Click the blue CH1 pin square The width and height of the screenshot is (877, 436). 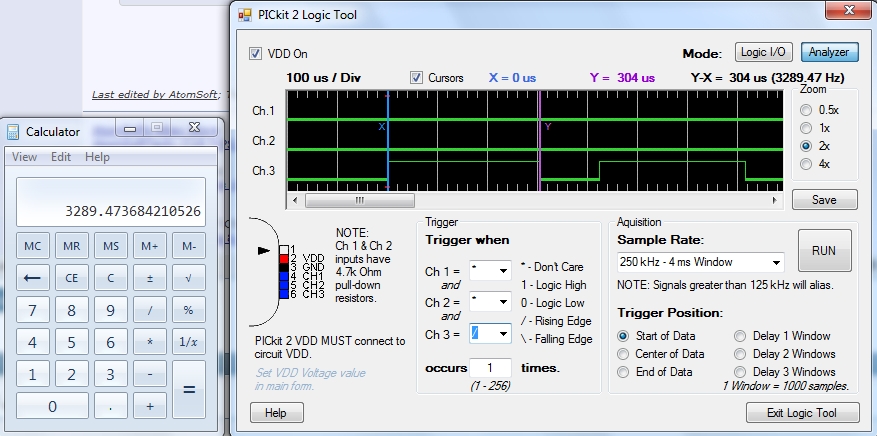click(x=284, y=276)
